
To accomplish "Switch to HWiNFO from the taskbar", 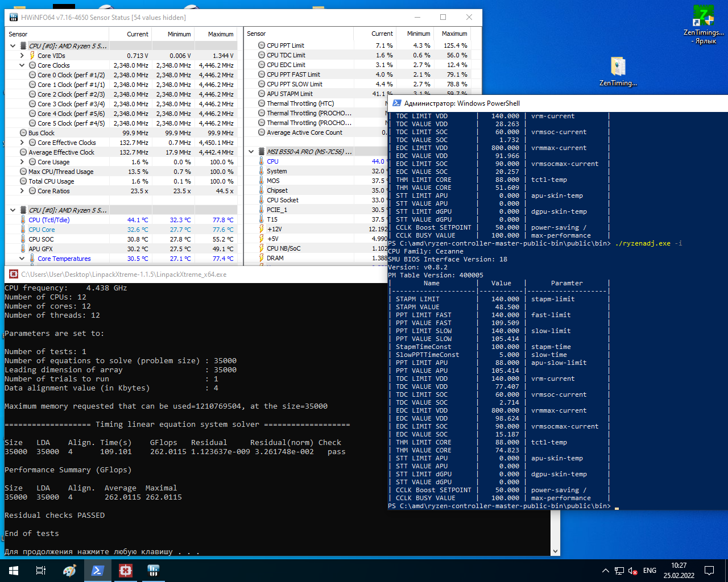I will click(x=153, y=571).
